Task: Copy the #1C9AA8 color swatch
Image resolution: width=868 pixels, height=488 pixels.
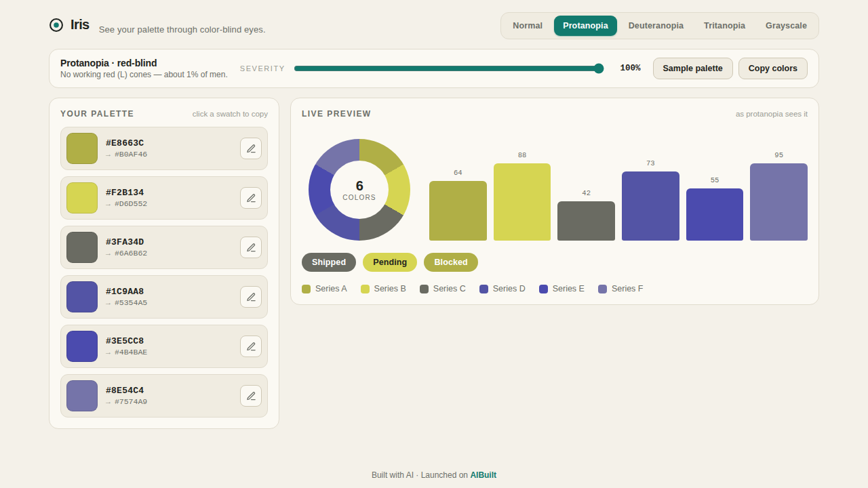Action: [82, 297]
